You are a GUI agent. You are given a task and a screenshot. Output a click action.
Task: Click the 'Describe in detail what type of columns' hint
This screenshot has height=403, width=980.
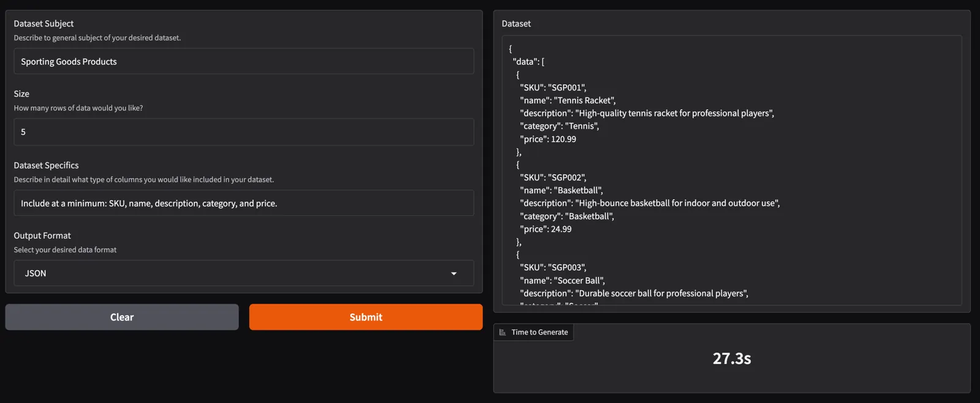(x=144, y=179)
